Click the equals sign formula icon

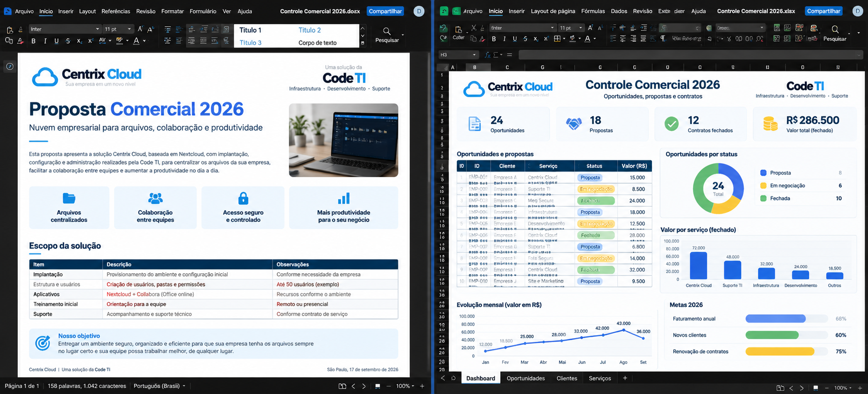pos(509,55)
